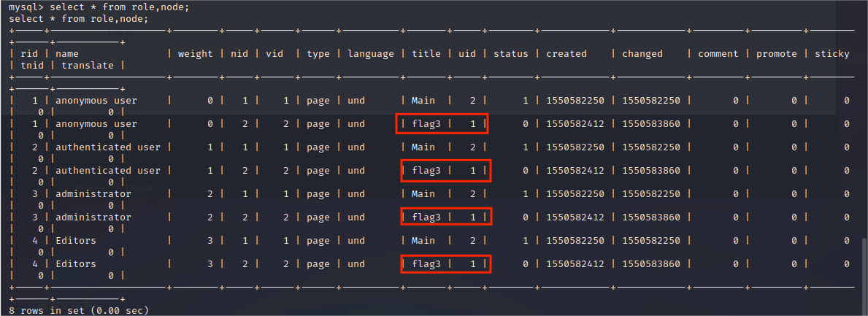868x316 pixels.
Task: Click the 'rid' column header
Action: (x=29, y=54)
